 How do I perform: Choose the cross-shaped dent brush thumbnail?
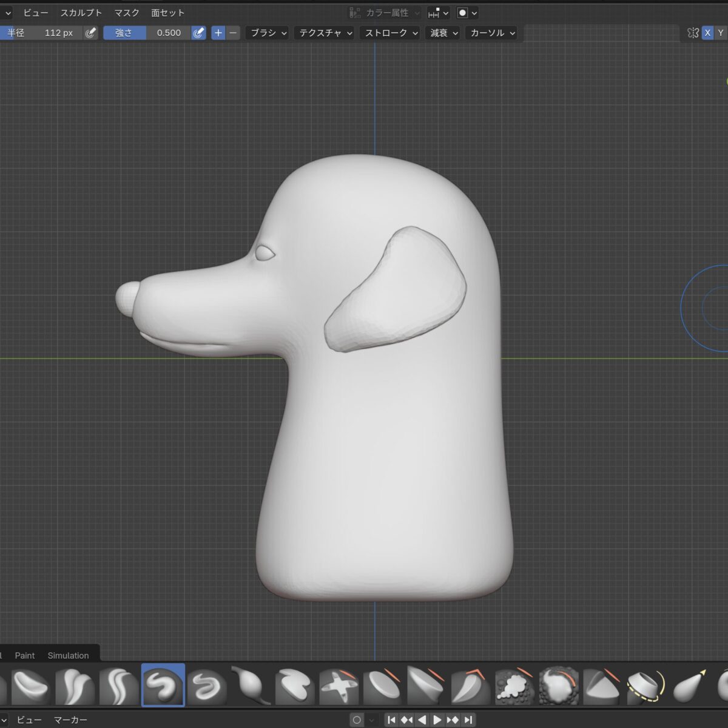339,686
